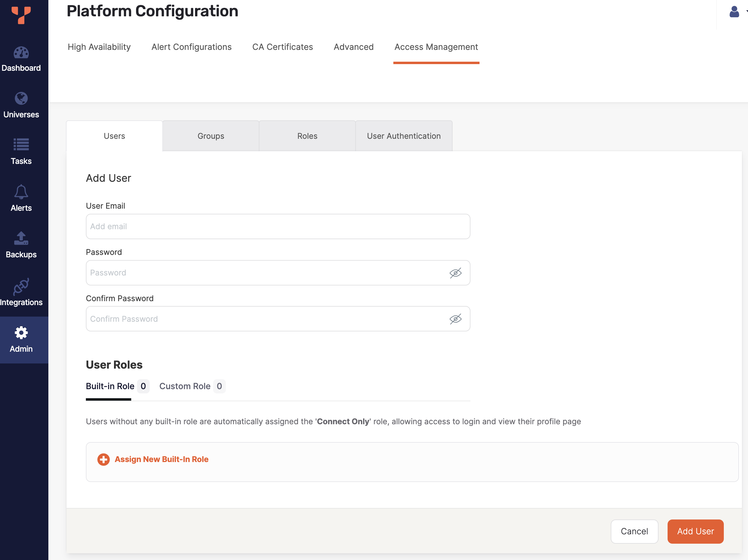Toggle Confirm Password visibility eye
The image size is (748, 560).
(455, 319)
